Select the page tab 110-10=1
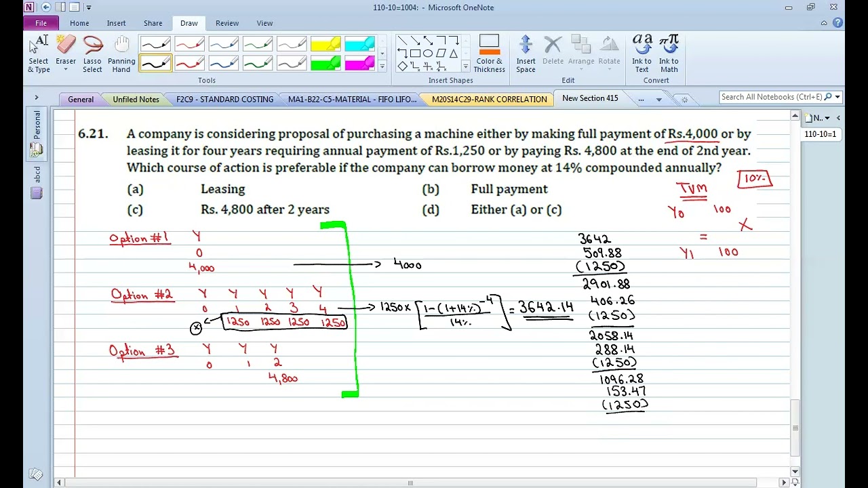This screenshot has width=868, height=488. click(x=820, y=134)
